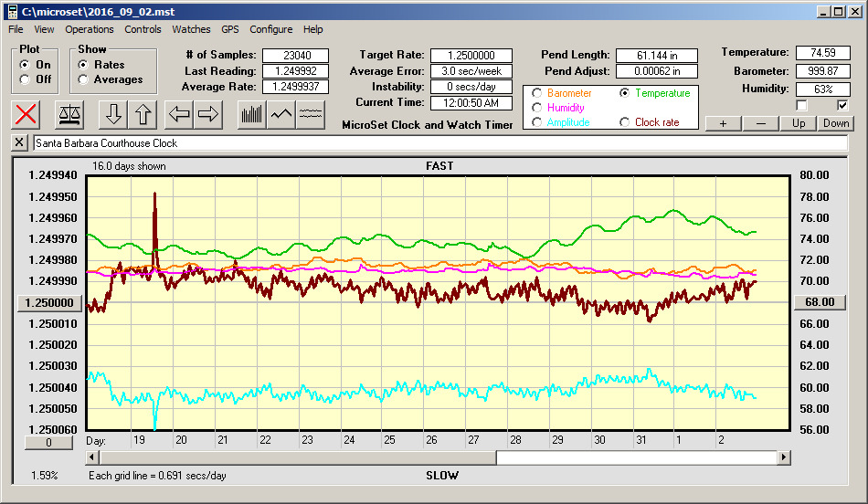Open the Configure menu
868x504 pixels.
click(270, 29)
